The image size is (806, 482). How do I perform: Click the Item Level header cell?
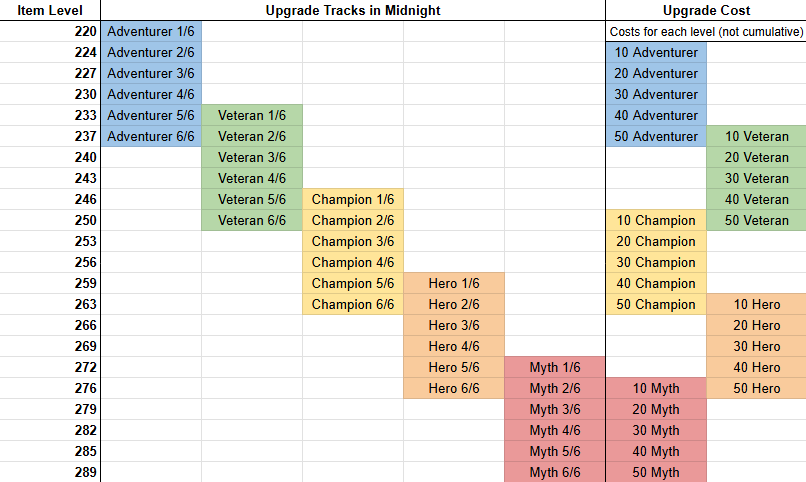pos(50,10)
